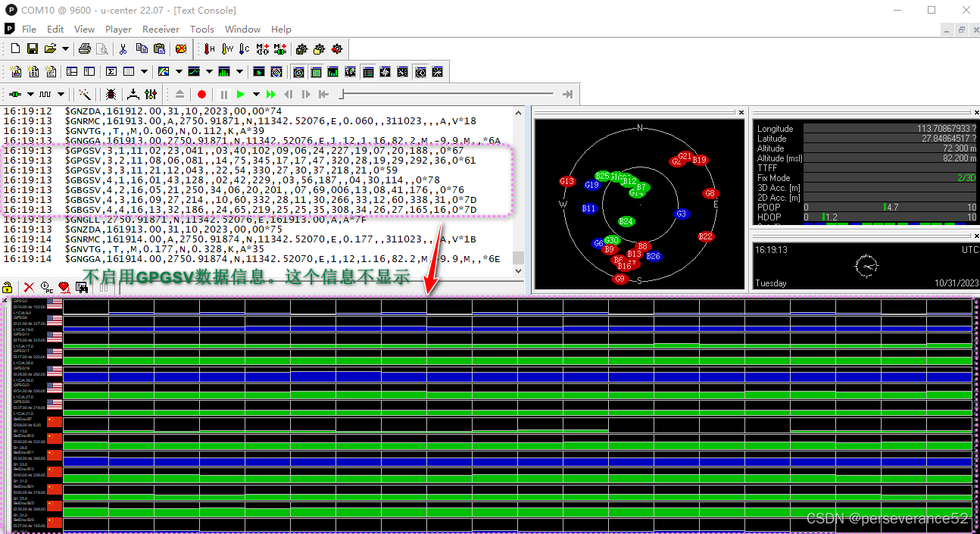Close the satellite sky view panel
Viewport: 980px width, 534px height.
pyautogui.click(x=742, y=113)
